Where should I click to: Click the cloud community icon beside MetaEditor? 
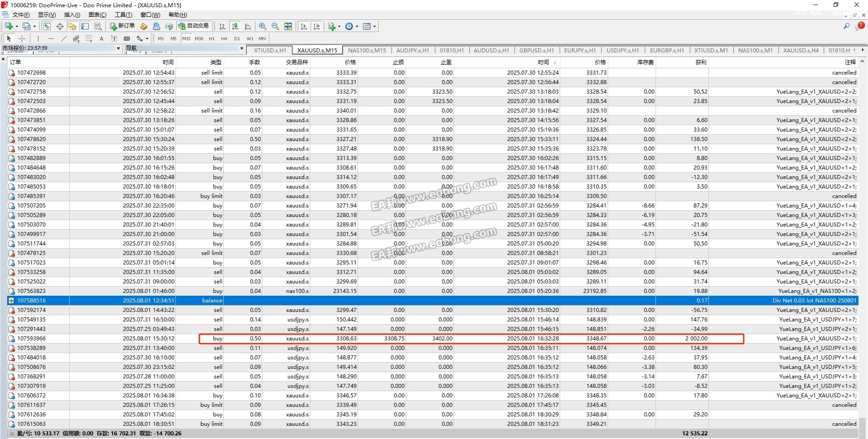pyautogui.click(x=156, y=26)
